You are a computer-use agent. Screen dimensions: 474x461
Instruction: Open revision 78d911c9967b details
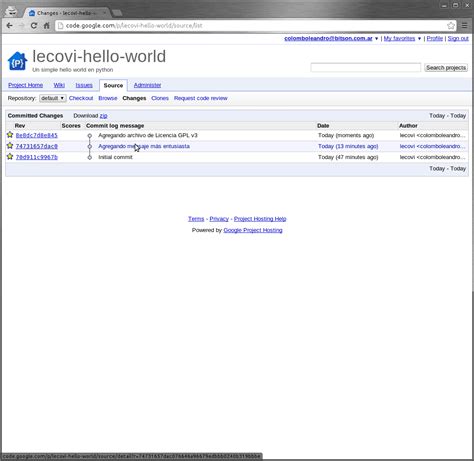click(37, 157)
